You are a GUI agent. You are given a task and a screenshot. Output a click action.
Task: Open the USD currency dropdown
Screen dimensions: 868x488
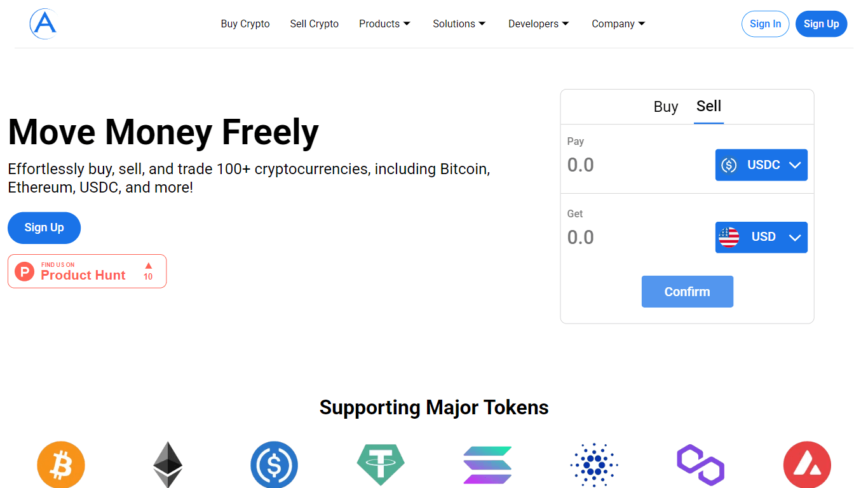point(761,237)
